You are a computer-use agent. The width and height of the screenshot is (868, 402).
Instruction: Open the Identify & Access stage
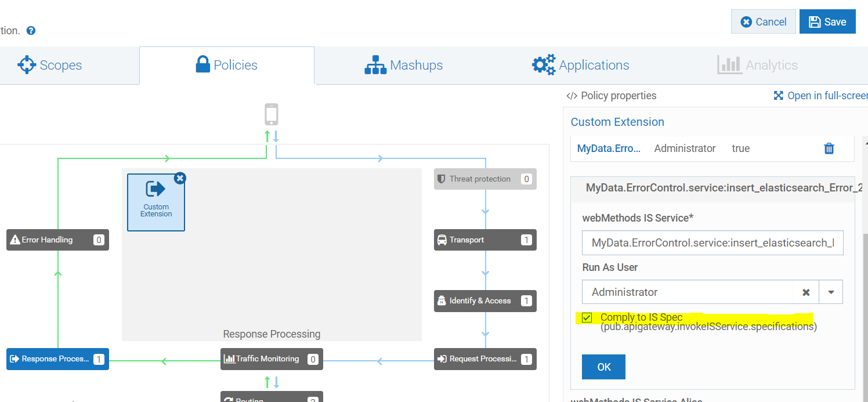485,300
